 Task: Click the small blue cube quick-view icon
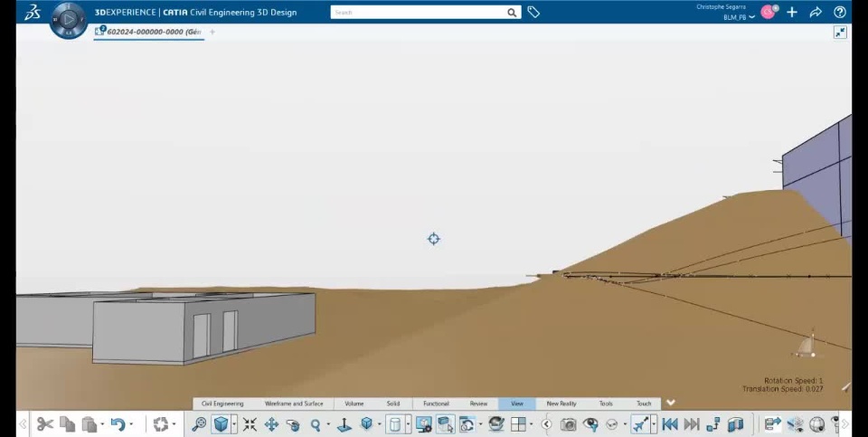366,423
